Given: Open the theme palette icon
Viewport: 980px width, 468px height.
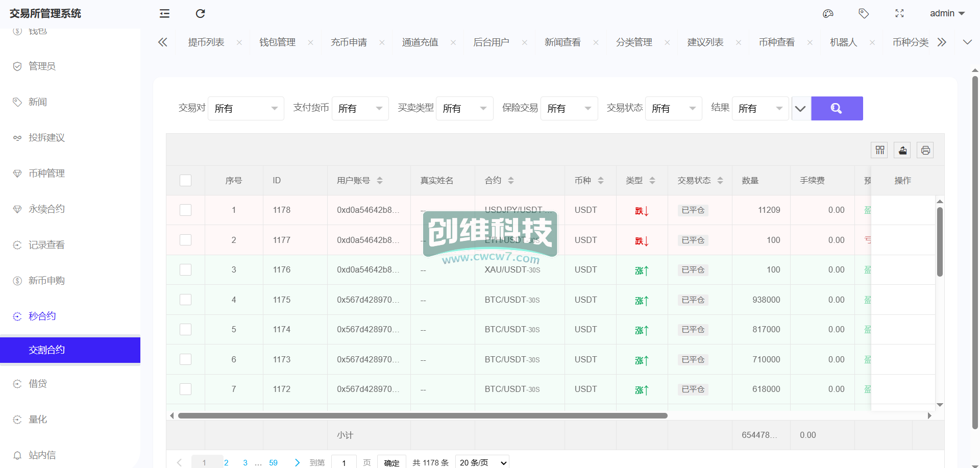Looking at the screenshot, I should [828, 14].
